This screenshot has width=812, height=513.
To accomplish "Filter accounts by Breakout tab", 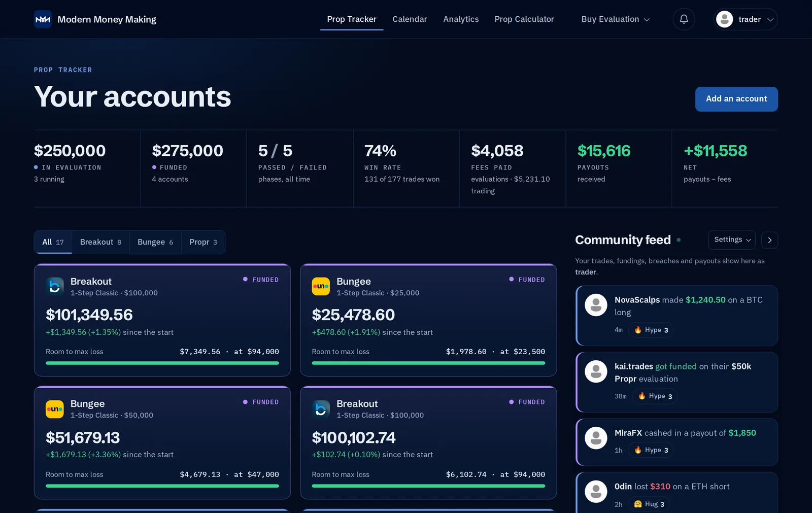I will pos(100,242).
